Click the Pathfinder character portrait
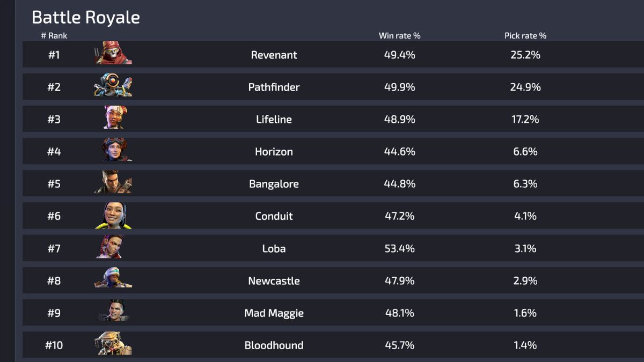Screen dimensions: 644x362 (x=113, y=86)
